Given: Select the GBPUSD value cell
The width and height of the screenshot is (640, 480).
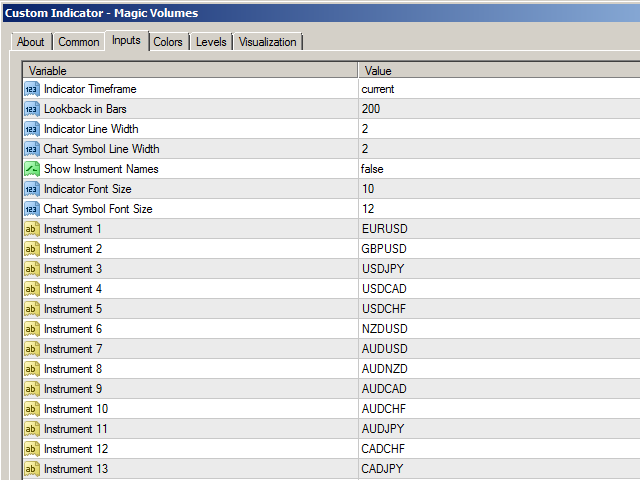Looking at the screenshot, I should coord(499,249).
